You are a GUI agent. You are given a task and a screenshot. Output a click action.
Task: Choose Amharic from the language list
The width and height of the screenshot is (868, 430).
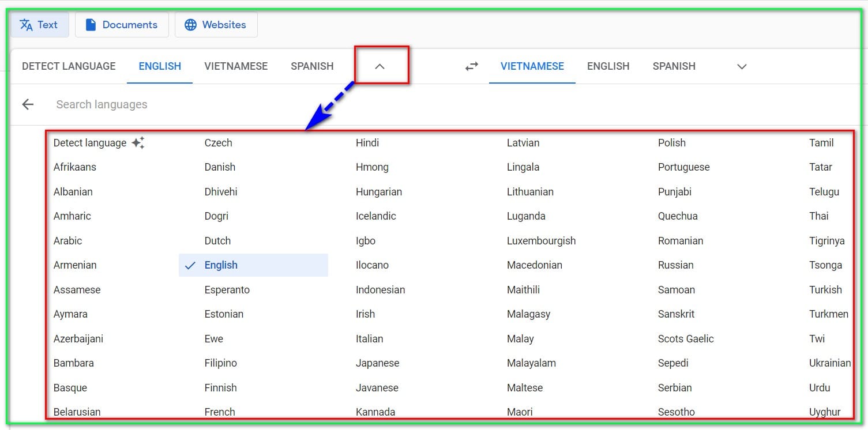pyautogui.click(x=72, y=216)
